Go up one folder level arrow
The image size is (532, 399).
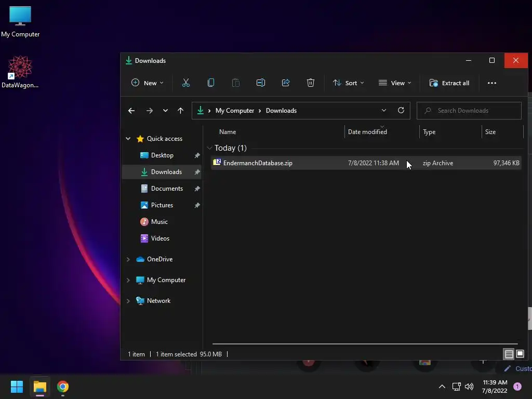click(180, 111)
